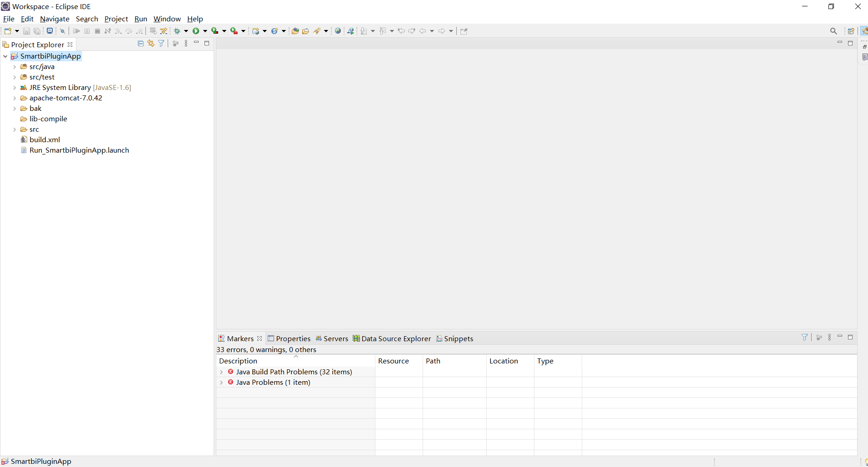Click the Previous Annotation icon
This screenshot has width=868, height=467.
pyautogui.click(x=383, y=31)
